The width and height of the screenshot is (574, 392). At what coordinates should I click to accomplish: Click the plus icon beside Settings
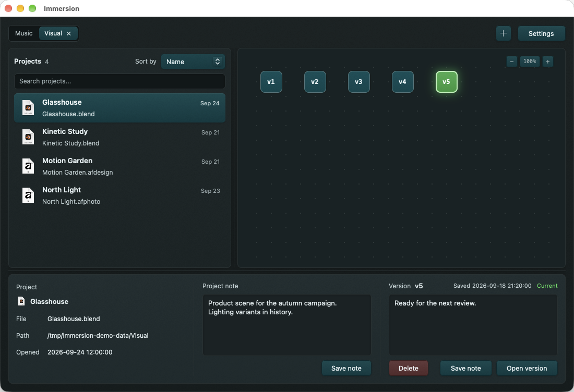click(x=504, y=33)
